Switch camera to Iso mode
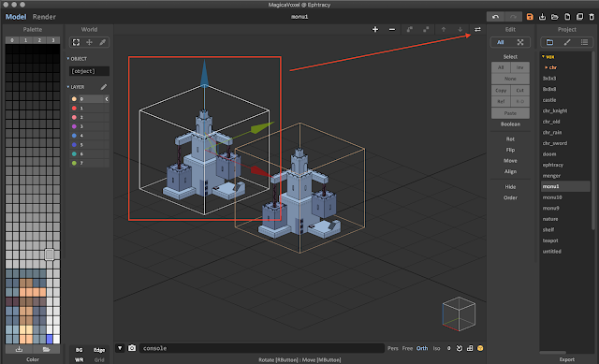This screenshot has width=599, height=364. point(437,348)
